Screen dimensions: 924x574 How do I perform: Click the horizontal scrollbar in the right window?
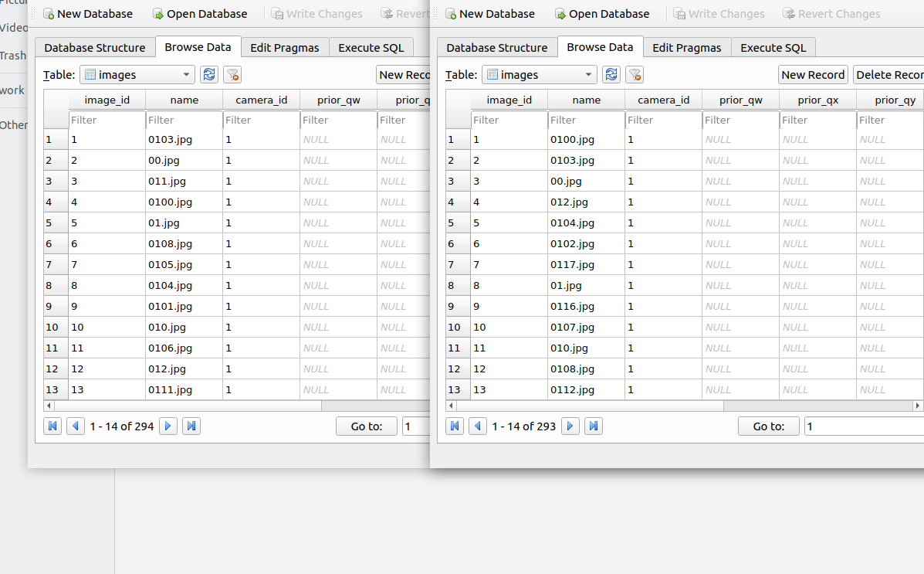590,406
